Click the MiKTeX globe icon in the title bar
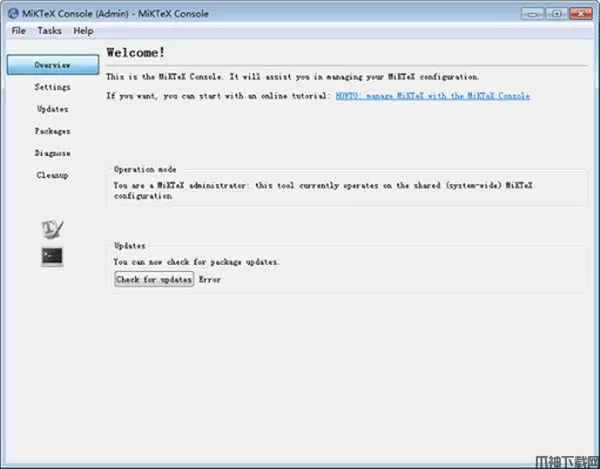Screen dimensions: 600x469 13,13
